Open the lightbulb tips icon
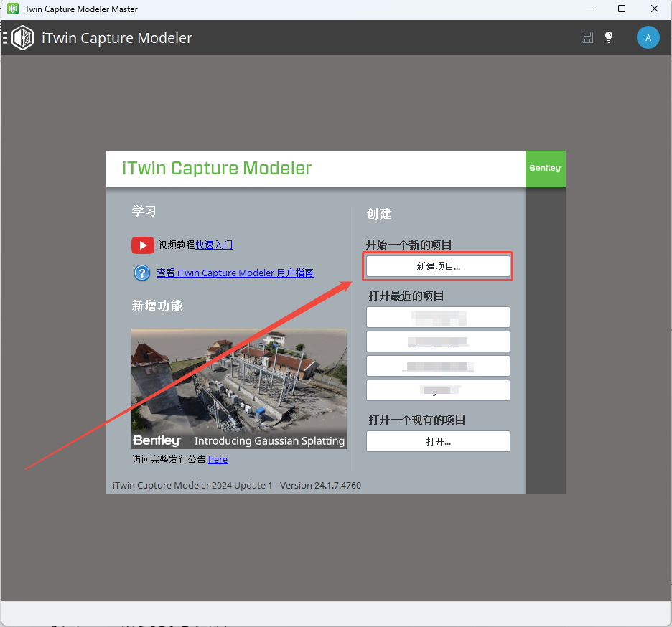This screenshot has width=672, height=627. click(x=609, y=37)
